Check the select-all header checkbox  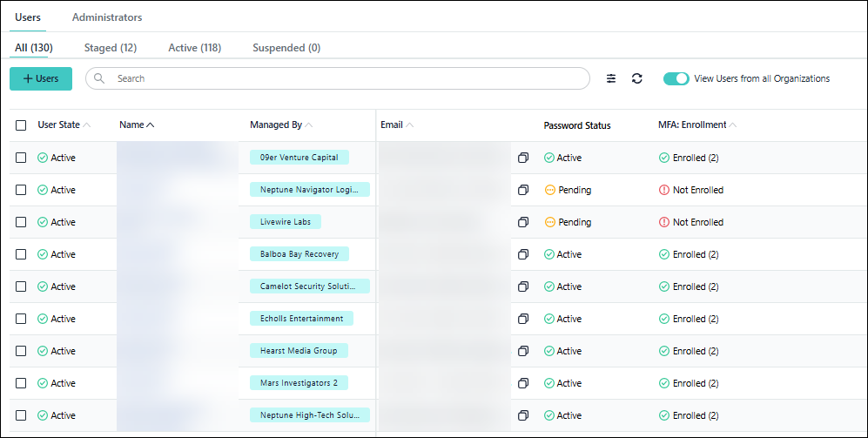[21, 125]
